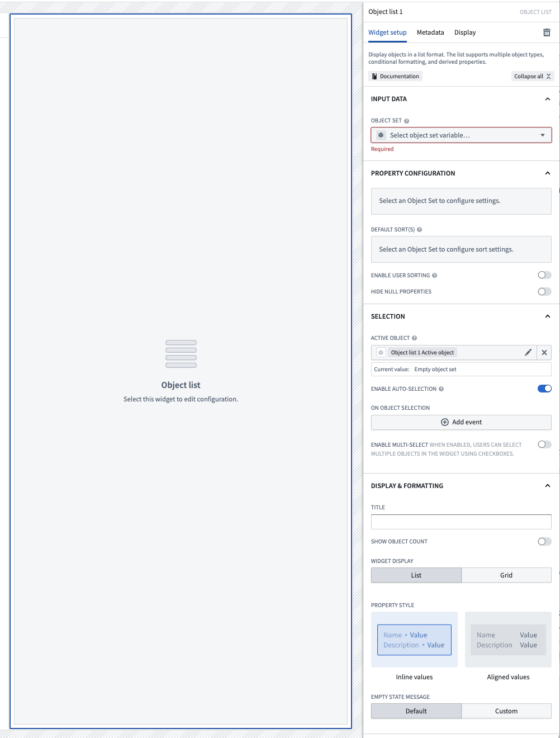560x738 pixels.
Task: Disable the Enable Auto-Selection switch
Action: point(544,389)
